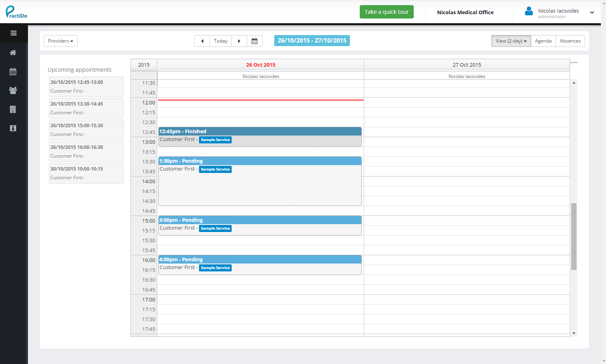Image resolution: width=606 pixels, height=364 pixels.
Task: Click Sample Service tag on 1:30pm appointment
Action: tap(215, 169)
